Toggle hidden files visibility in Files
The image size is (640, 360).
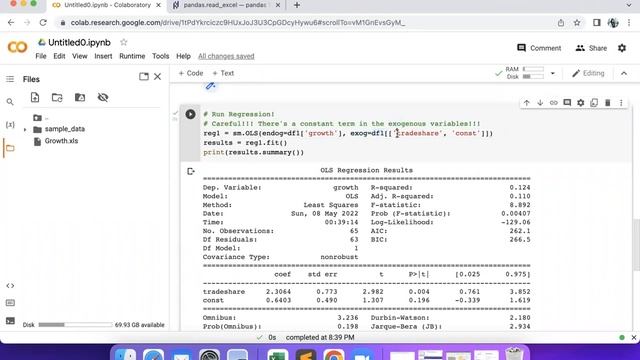coord(103,97)
